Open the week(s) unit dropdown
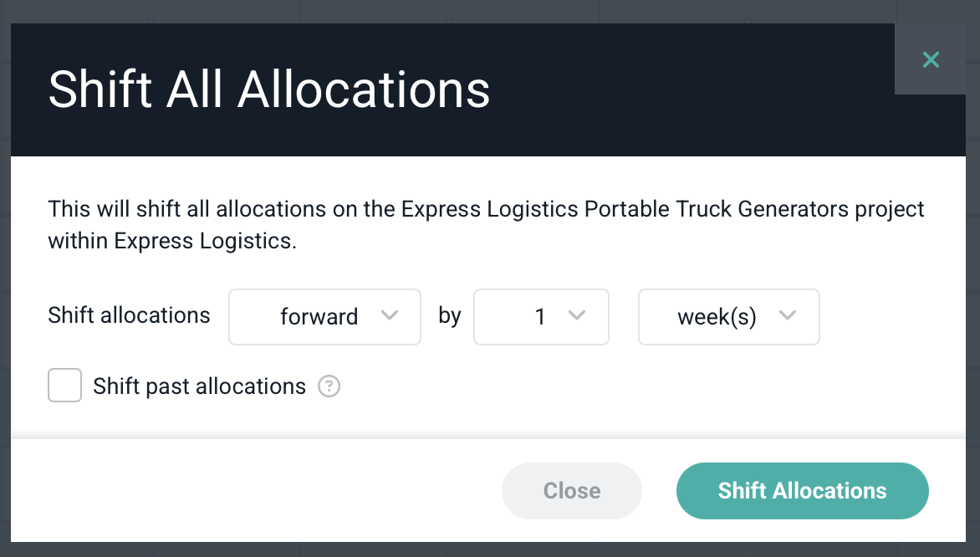This screenshot has height=557, width=980. click(x=727, y=317)
